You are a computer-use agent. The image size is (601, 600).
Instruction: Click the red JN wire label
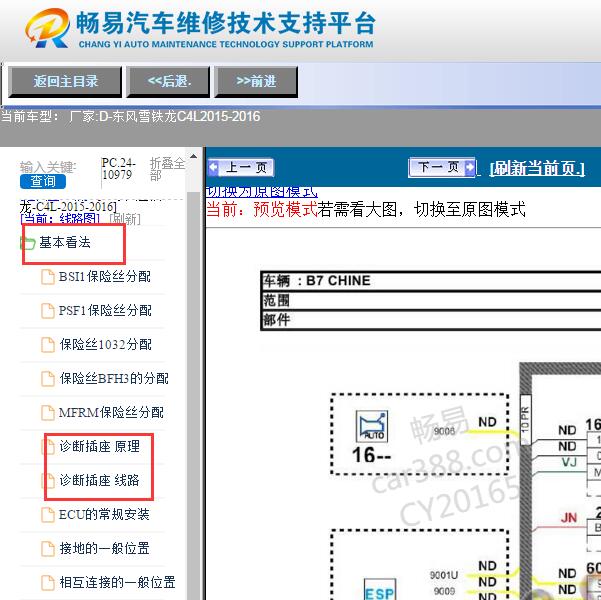(568, 518)
